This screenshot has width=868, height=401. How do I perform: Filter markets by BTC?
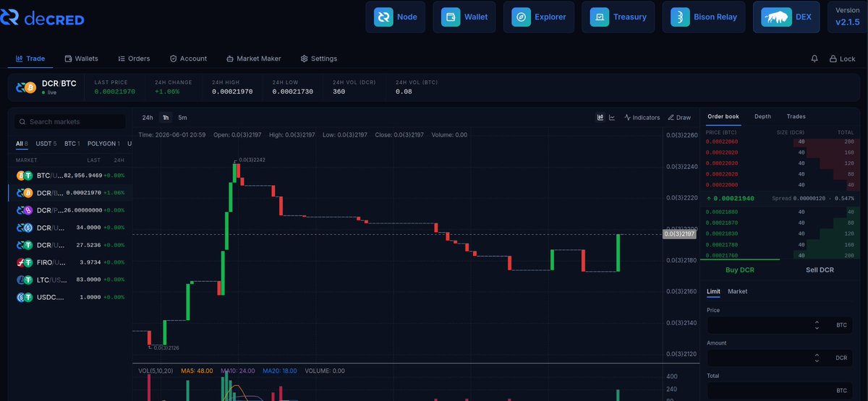pyautogui.click(x=72, y=144)
